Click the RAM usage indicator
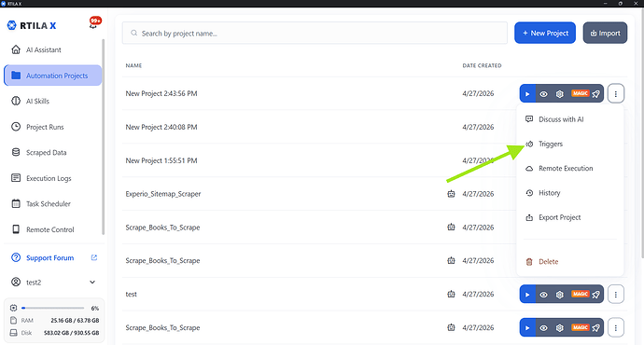Viewport: 644px width, 345px height. [x=54, y=321]
